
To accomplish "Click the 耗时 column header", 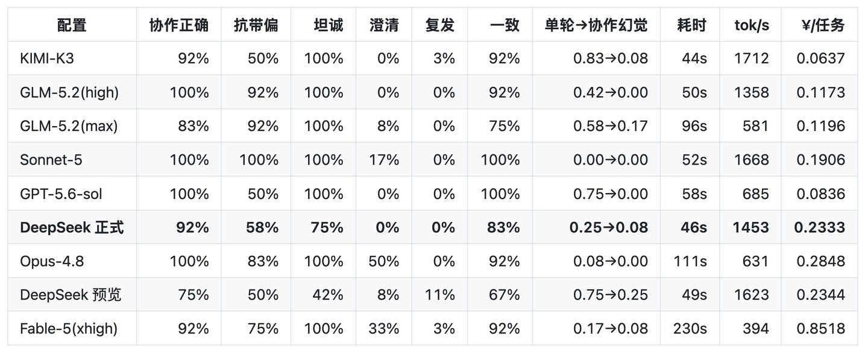I will coord(691,25).
